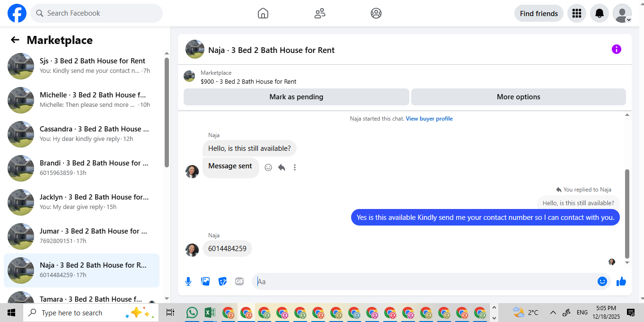Click the chat messages scrollbar thumb

click(x=627, y=214)
